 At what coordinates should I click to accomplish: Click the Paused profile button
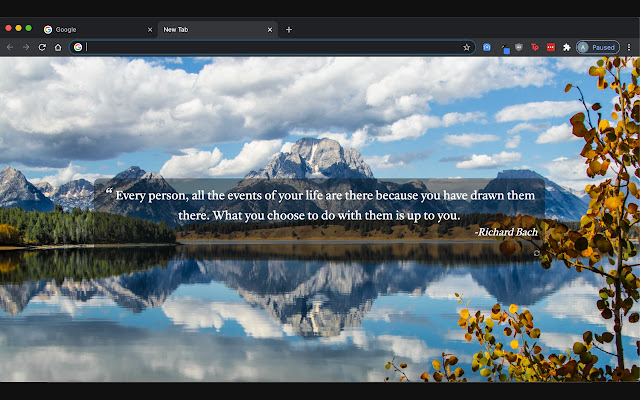pos(598,47)
